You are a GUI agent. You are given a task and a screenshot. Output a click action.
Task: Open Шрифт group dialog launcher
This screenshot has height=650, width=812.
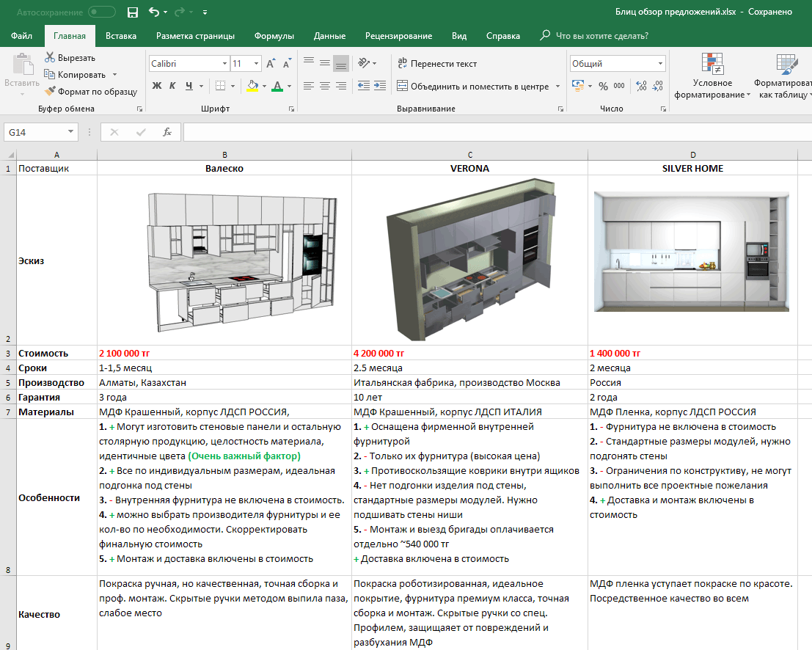click(x=291, y=109)
